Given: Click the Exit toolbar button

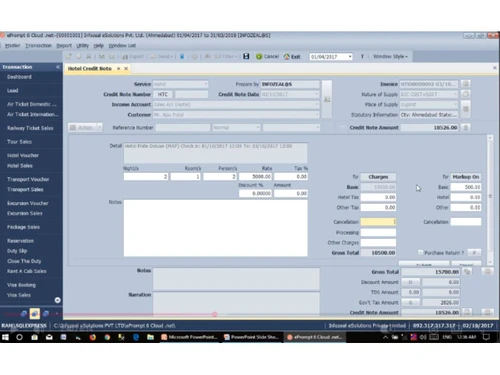Looking at the screenshot, I should 292,57.
